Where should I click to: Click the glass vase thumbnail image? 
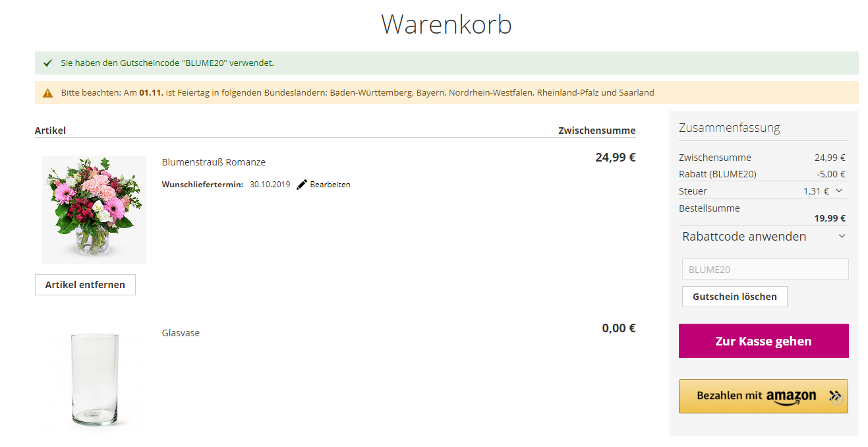pos(94,379)
